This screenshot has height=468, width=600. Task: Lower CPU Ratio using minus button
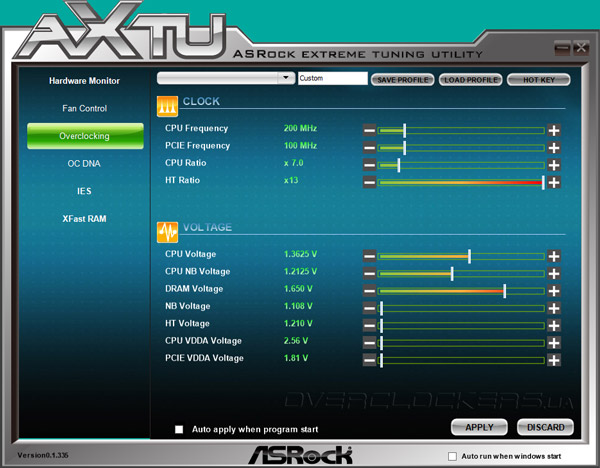click(x=369, y=165)
